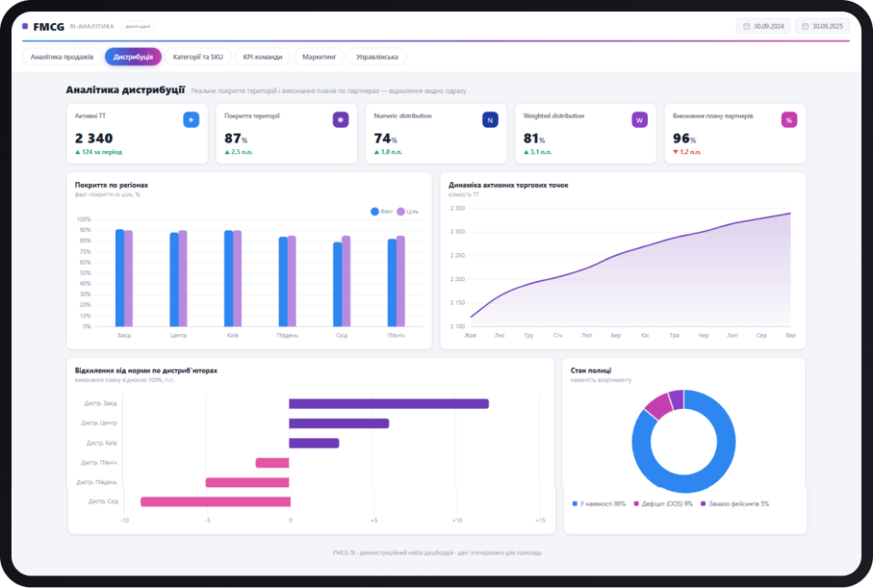Click the Покриття по регіонах chart title
This screenshot has width=873, height=588.
click(112, 185)
